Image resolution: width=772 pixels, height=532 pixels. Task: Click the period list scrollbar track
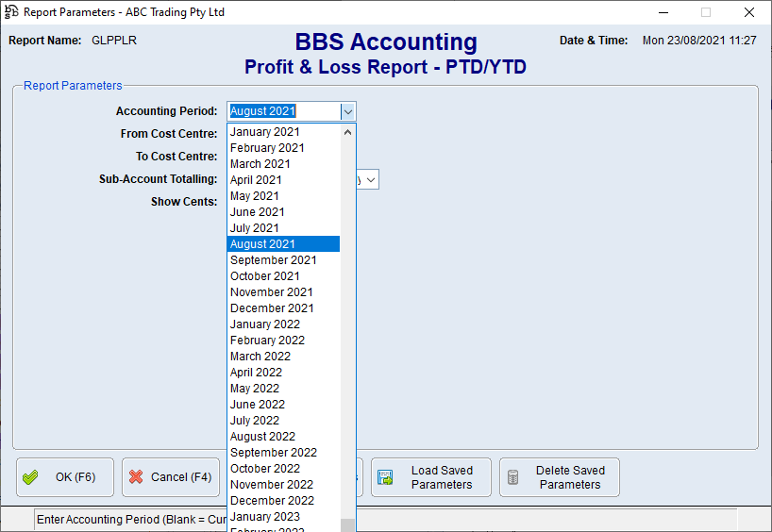pos(348,330)
